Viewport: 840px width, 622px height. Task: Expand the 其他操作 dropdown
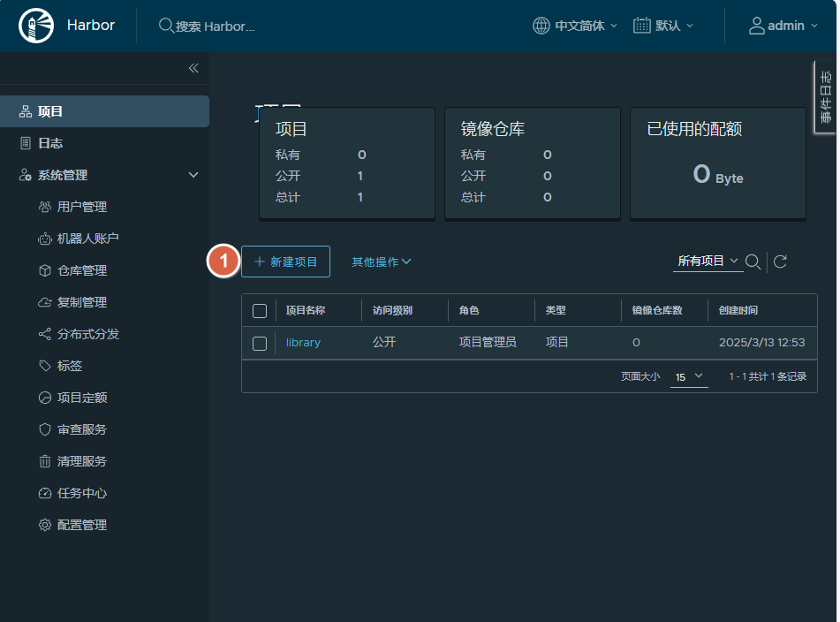[x=382, y=262]
